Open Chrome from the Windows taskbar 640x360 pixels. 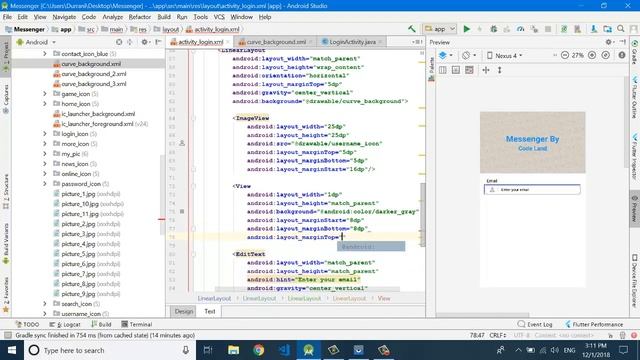pos(258,350)
